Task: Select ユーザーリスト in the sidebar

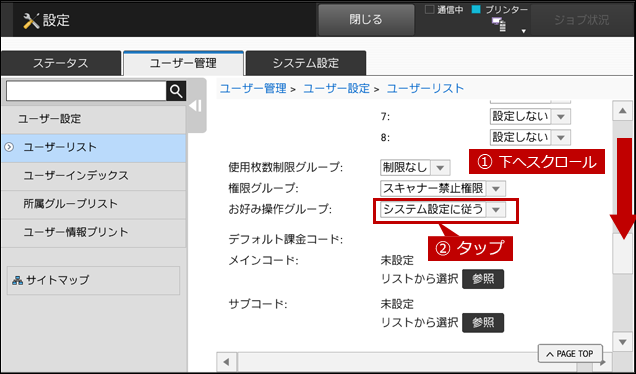Action: 94,148
